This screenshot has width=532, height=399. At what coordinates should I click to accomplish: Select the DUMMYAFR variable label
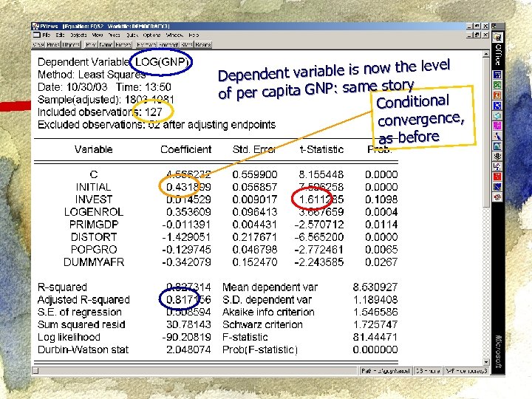click(x=94, y=262)
